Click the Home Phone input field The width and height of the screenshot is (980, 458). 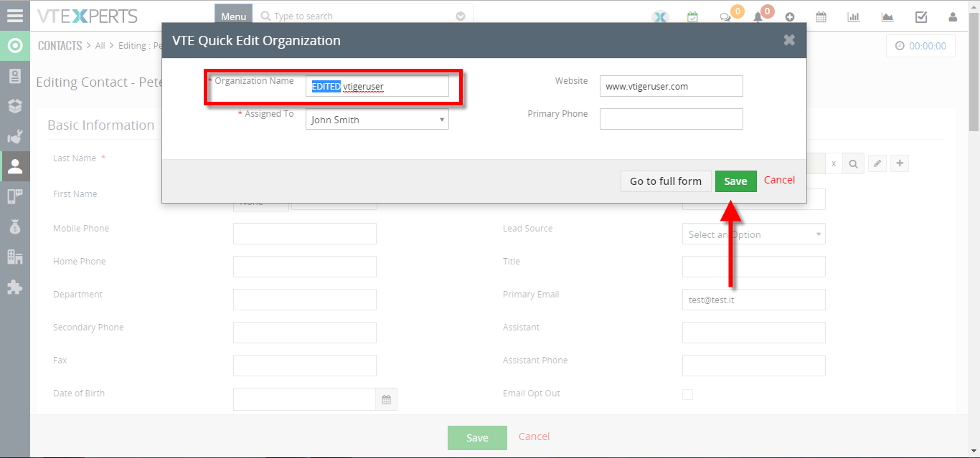coord(305,267)
